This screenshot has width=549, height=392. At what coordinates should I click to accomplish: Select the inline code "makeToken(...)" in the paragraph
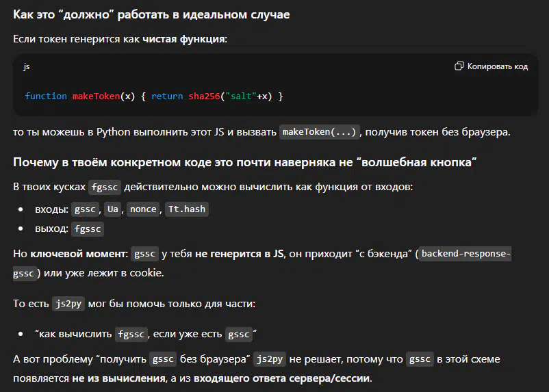(320, 132)
